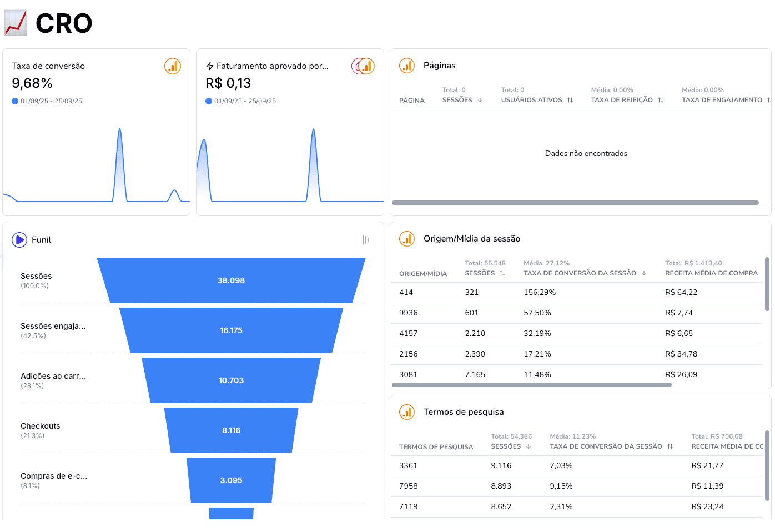Select search term row 3361
Viewport: 775px width, 532px height.
(576, 466)
